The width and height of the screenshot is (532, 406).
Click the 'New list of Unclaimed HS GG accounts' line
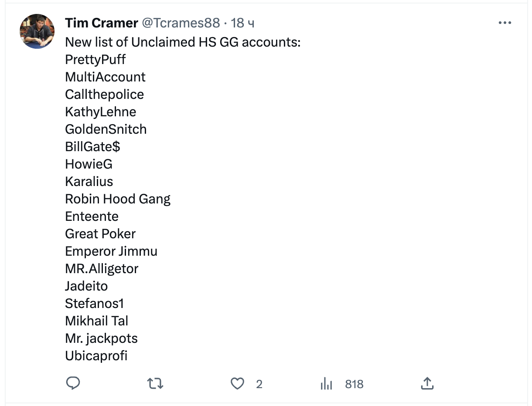pos(183,42)
